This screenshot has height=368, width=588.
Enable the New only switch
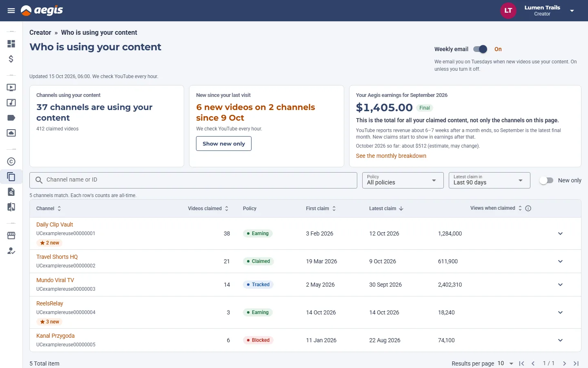(x=546, y=180)
